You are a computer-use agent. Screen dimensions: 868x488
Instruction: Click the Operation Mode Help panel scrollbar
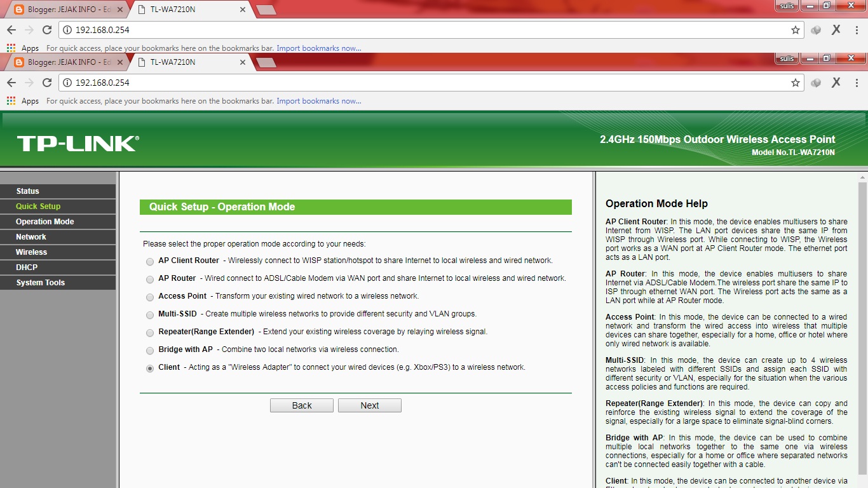coord(862,330)
